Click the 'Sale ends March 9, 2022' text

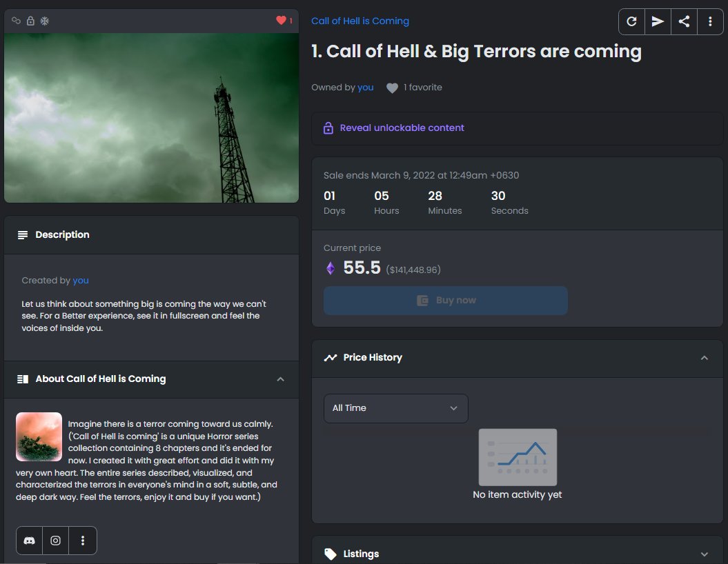(421, 175)
